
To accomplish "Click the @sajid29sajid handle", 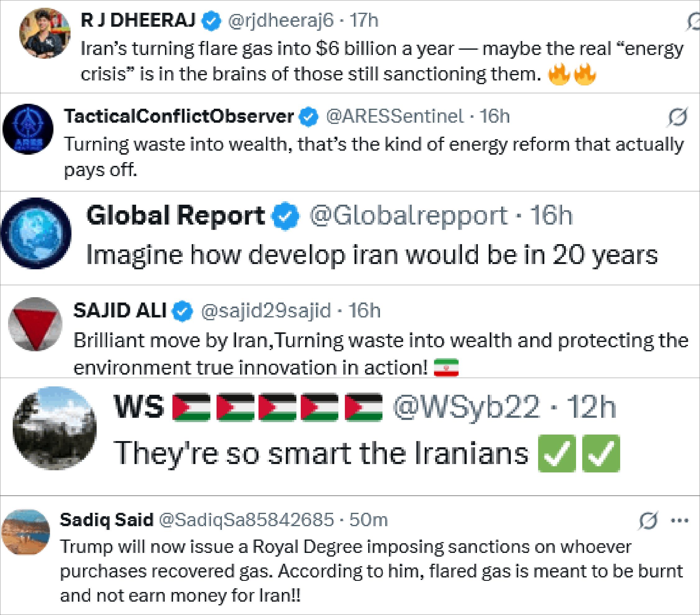I will (x=266, y=311).
